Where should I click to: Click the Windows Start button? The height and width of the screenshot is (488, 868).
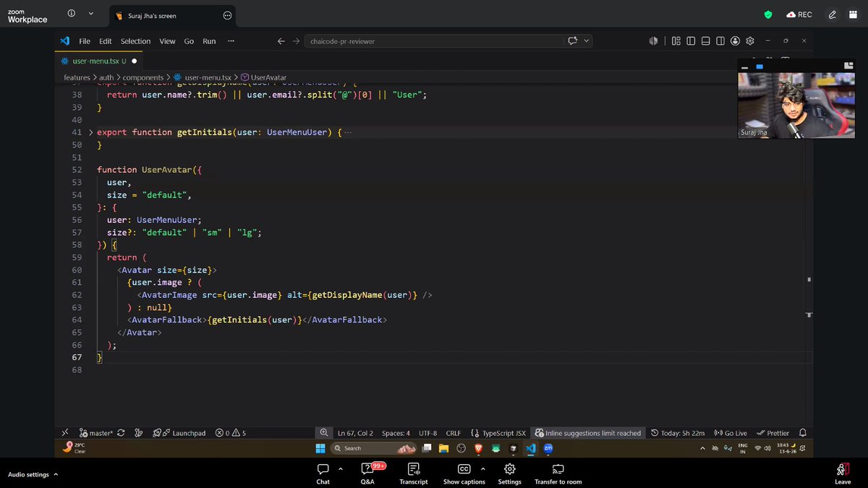pos(320,448)
